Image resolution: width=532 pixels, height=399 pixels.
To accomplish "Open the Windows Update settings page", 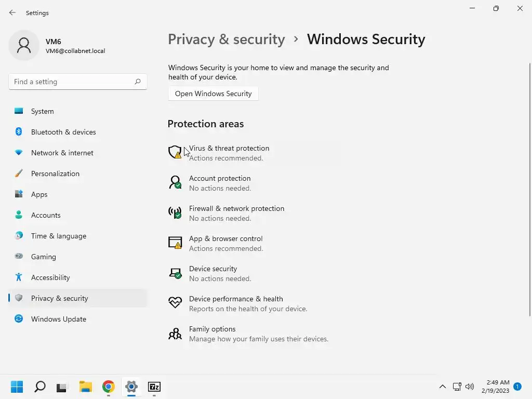I will coord(58,319).
